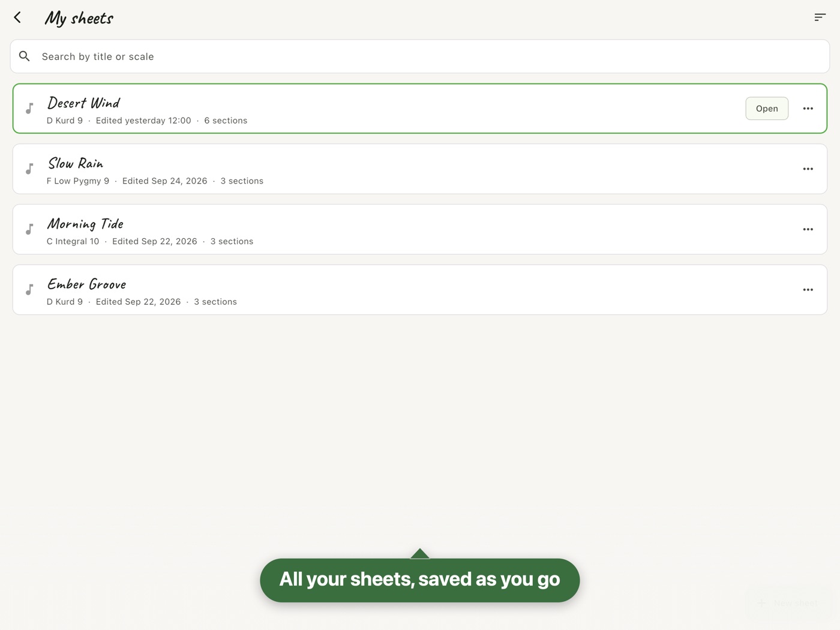Open the sort options icon
Image resolution: width=840 pixels, height=630 pixels.
point(820,17)
